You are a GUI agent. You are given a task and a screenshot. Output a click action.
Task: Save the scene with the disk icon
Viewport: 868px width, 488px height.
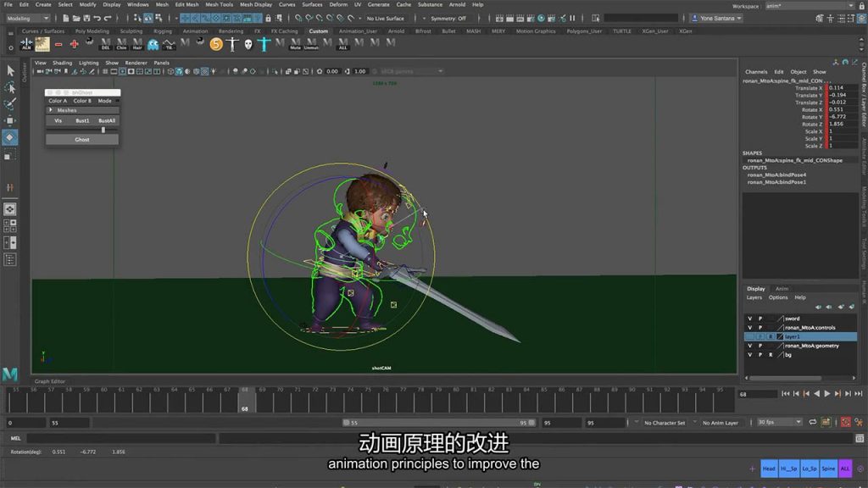pos(86,19)
